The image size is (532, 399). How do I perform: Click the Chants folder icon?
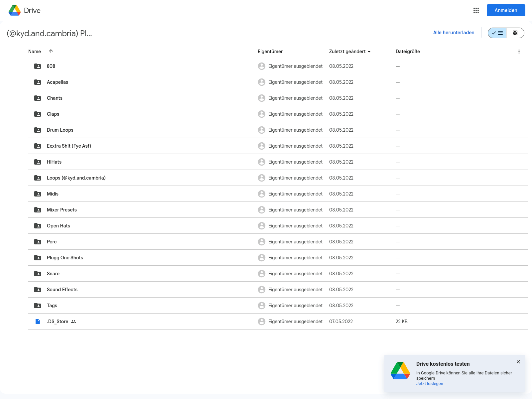pos(38,98)
